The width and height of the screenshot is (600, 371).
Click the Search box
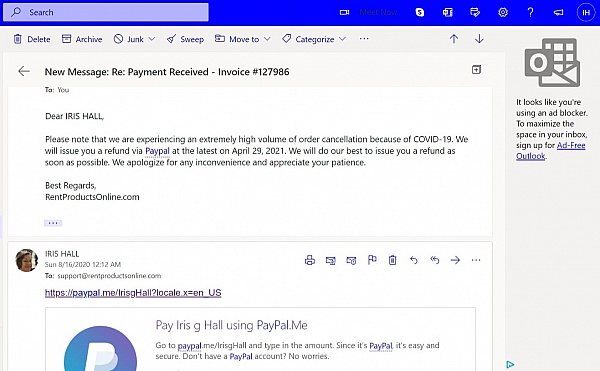point(106,12)
